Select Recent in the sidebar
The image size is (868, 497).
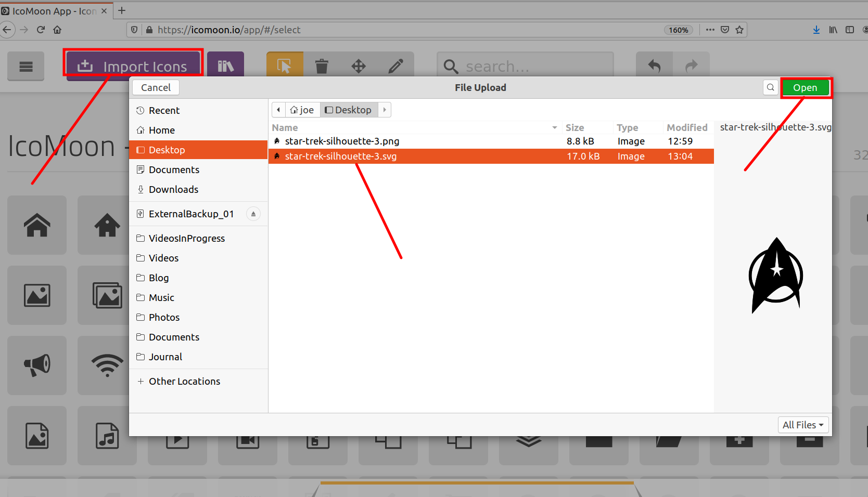click(198, 110)
